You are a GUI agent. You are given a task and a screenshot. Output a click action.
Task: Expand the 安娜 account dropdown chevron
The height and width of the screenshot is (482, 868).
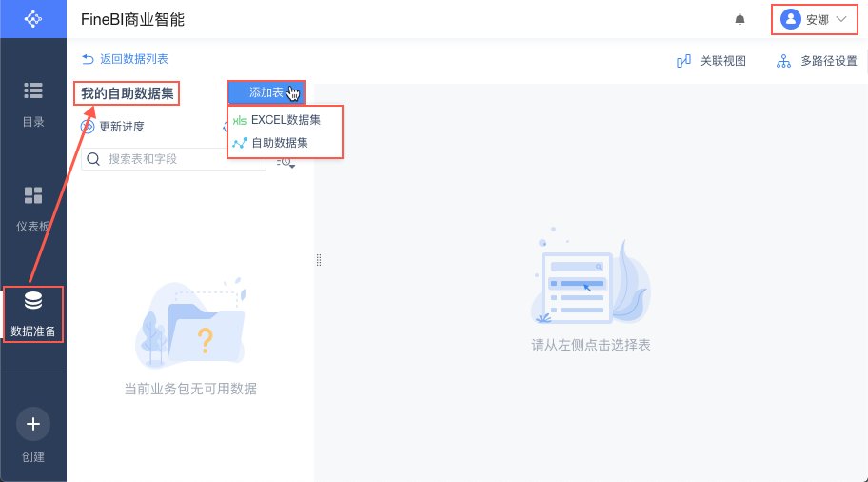tap(841, 19)
